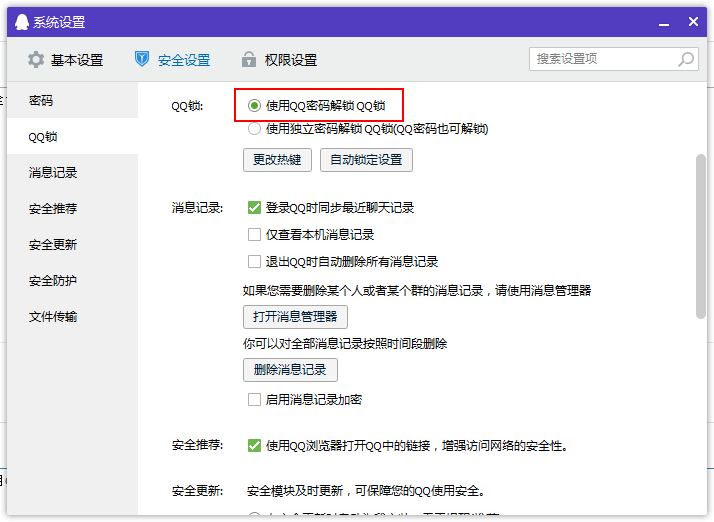Viewport: 714px width, 522px height.
Task: Click the QQ penguin logo icon
Action: point(21,22)
